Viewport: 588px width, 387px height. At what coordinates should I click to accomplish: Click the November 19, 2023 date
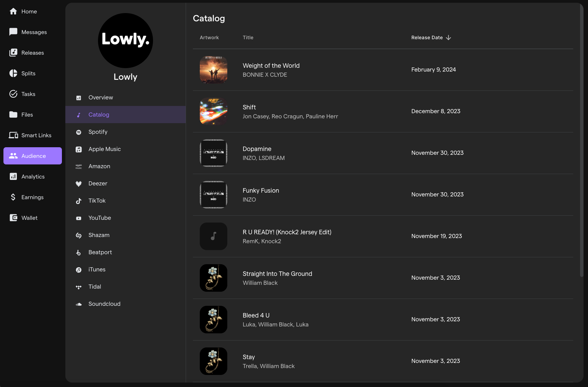(437, 236)
